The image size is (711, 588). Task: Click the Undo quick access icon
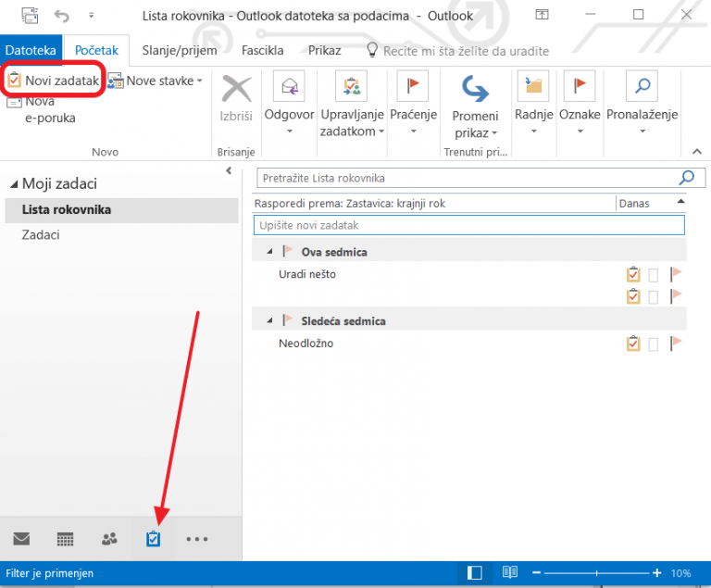(x=62, y=16)
